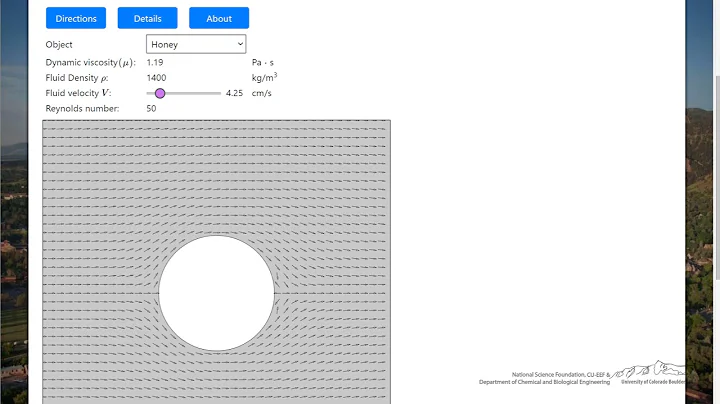
Task: Click the Reynolds number value 50
Action: (x=151, y=108)
